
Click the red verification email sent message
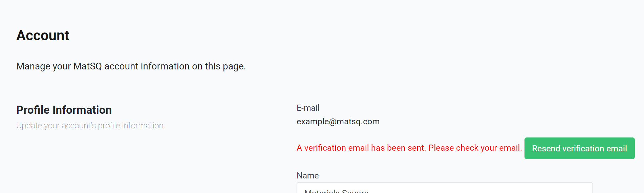(x=409, y=148)
